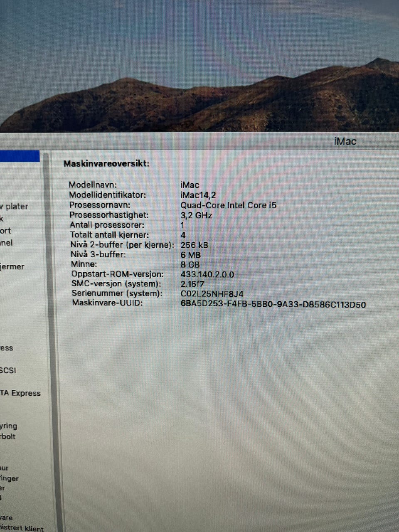The height and width of the screenshot is (532, 399).
Task: Click the "Antall prosessorer:" label
Action: pos(107,225)
